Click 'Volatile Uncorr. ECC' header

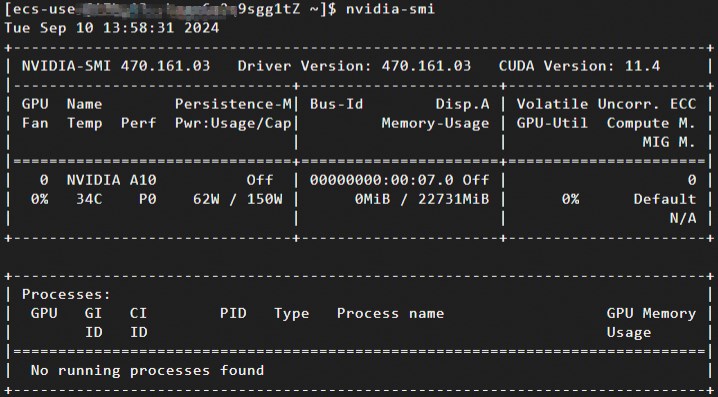pos(606,104)
